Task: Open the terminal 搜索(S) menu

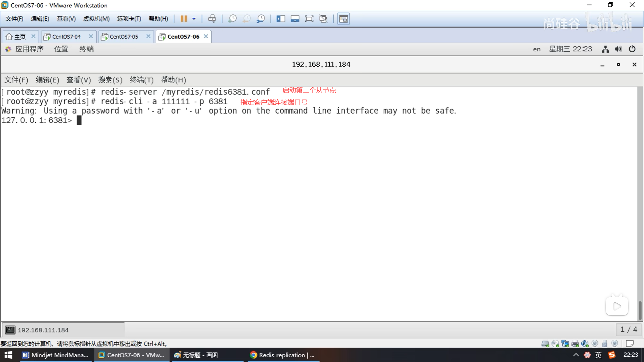Action: [110, 80]
